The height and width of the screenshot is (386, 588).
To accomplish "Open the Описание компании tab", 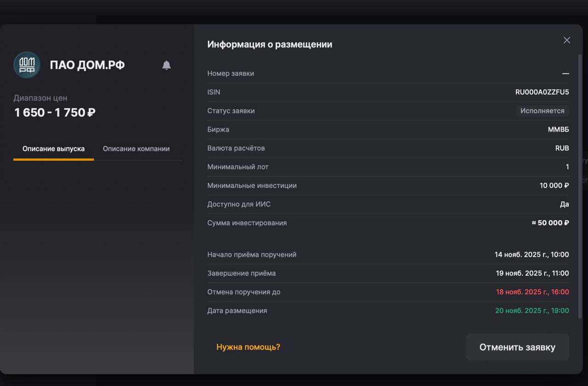I will click(x=136, y=149).
